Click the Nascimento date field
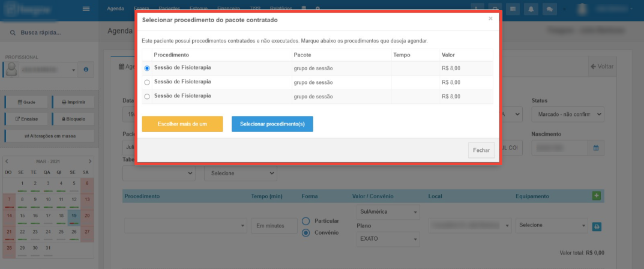Screen dimensions: 644x269 pyautogui.click(x=560, y=148)
